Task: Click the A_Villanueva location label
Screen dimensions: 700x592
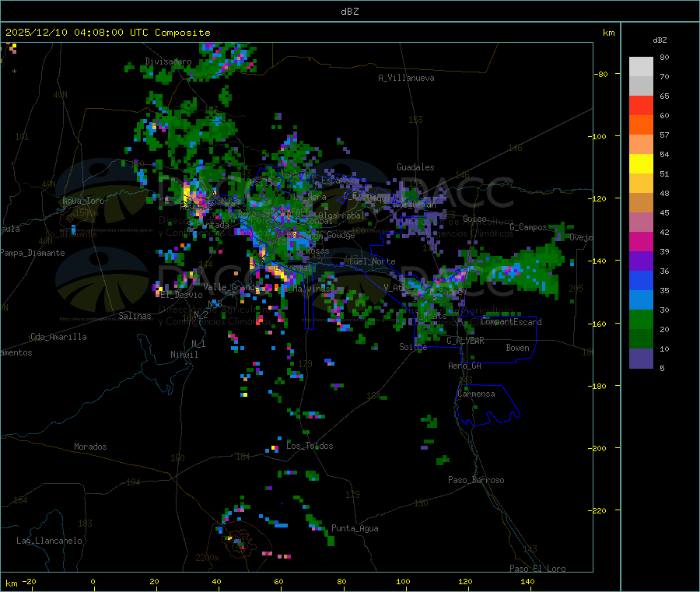Action: [406, 78]
